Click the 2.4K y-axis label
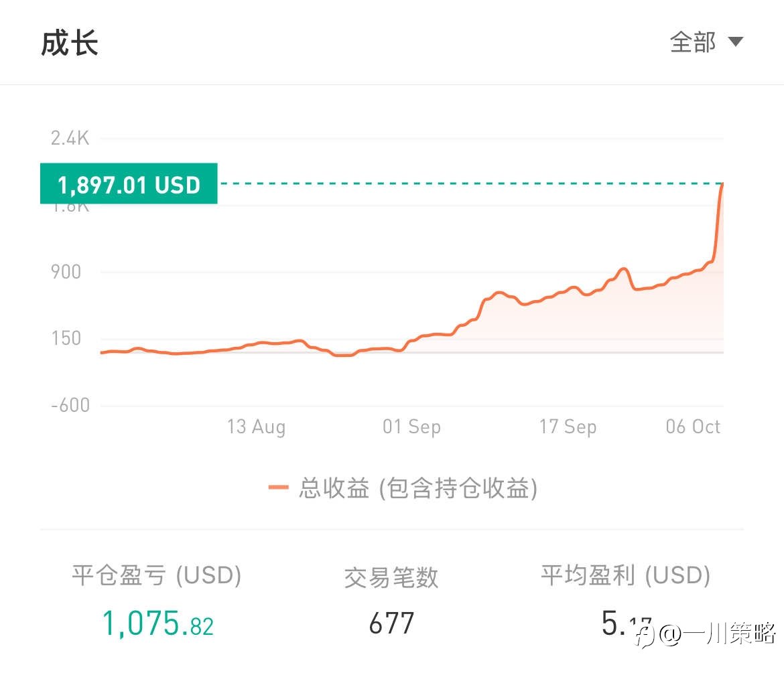The width and height of the screenshot is (784, 673). pos(70,139)
